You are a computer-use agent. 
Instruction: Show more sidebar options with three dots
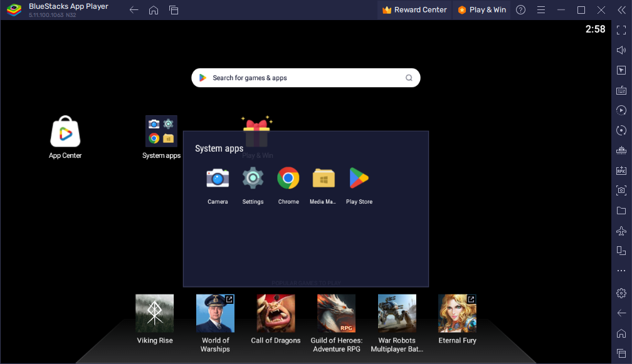[x=621, y=271]
